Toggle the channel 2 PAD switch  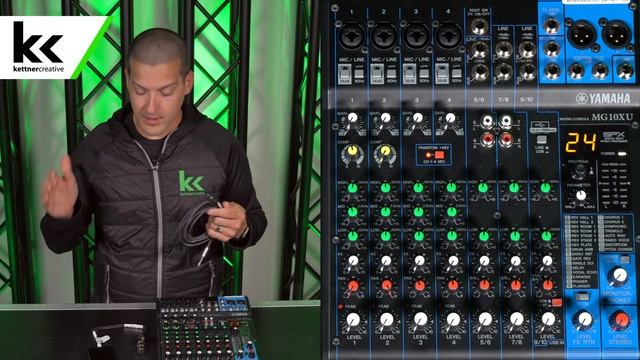coord(376,74)
